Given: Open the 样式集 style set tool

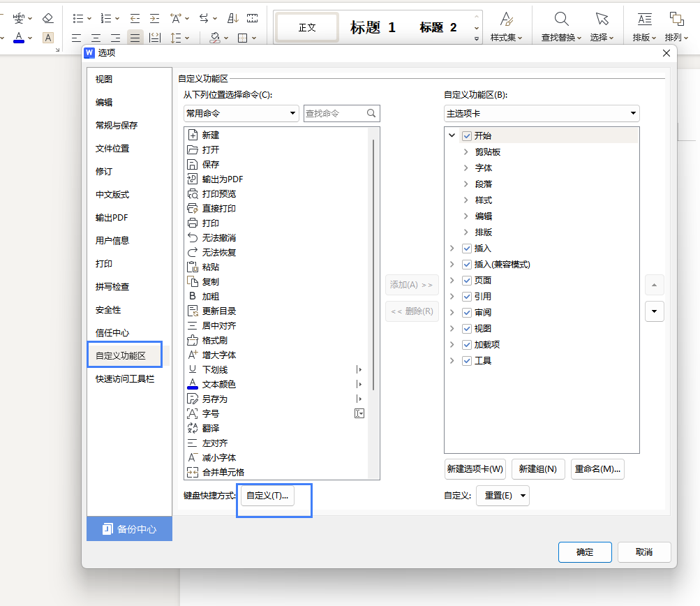Looking at the screenshot, I should pyautogui.click(x=506, y=27).
